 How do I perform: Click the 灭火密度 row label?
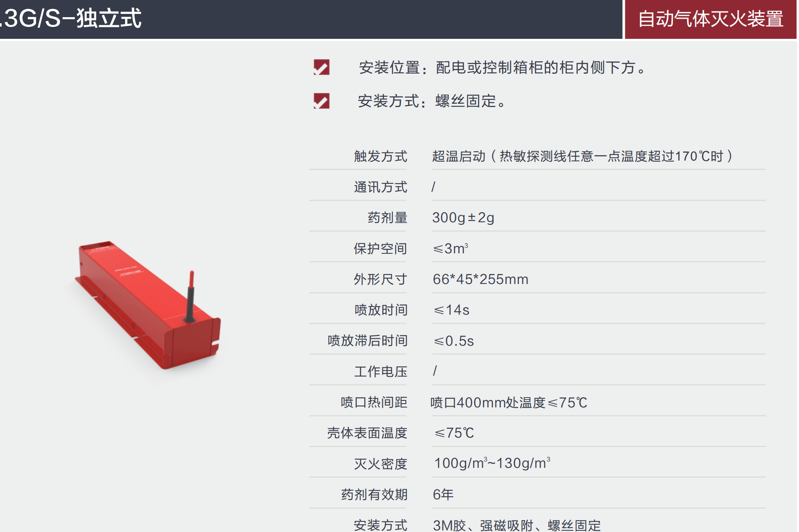point(381,464)
